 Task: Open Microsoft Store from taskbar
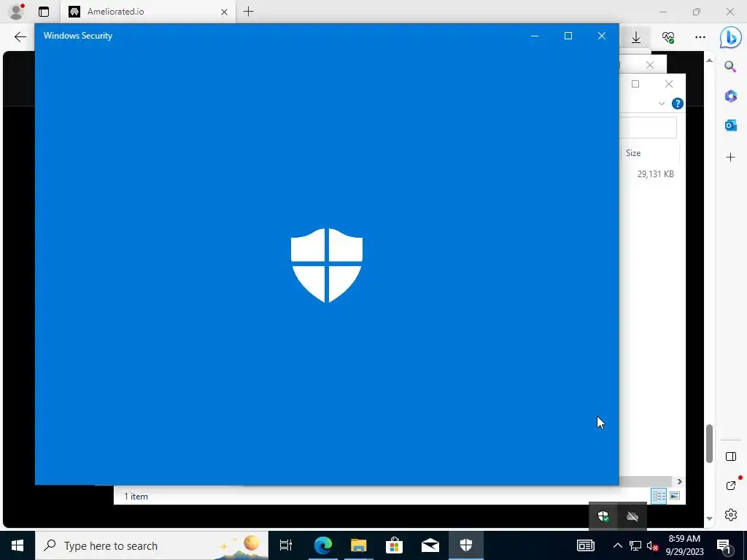pyautogui.click(x=394, y=545)
